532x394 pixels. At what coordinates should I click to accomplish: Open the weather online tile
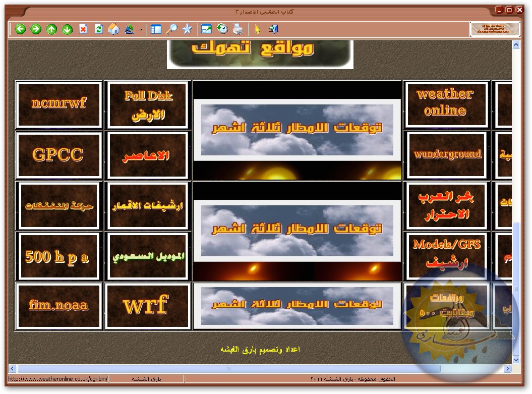(446, 104)
